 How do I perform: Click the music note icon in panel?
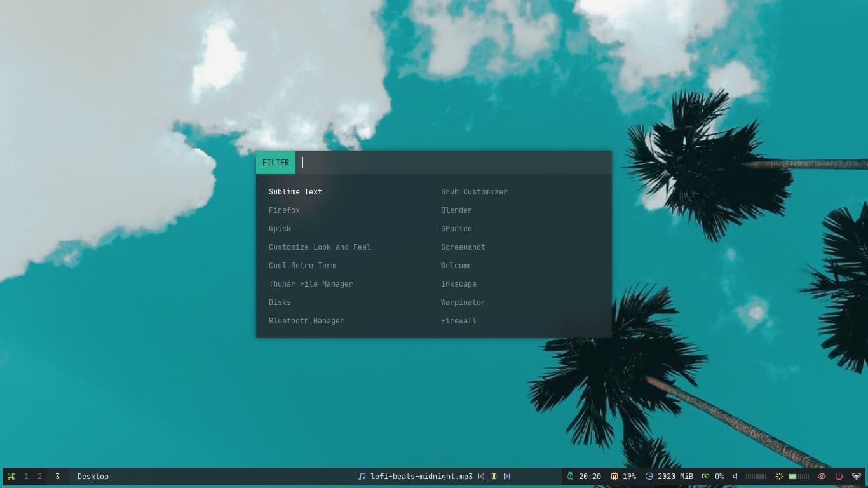point(362,477)
